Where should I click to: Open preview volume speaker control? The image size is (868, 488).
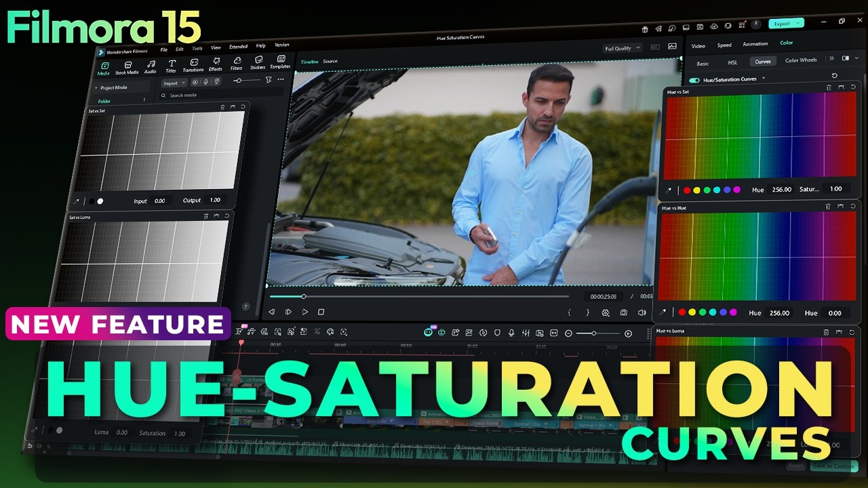tap(642, 312)
